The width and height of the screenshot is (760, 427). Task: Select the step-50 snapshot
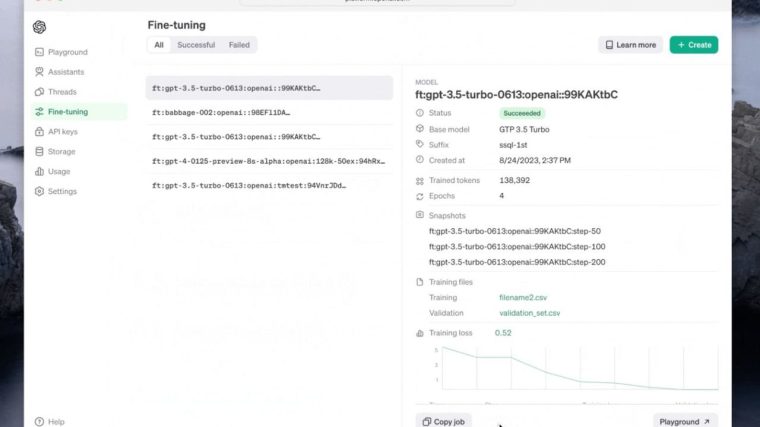515,231
